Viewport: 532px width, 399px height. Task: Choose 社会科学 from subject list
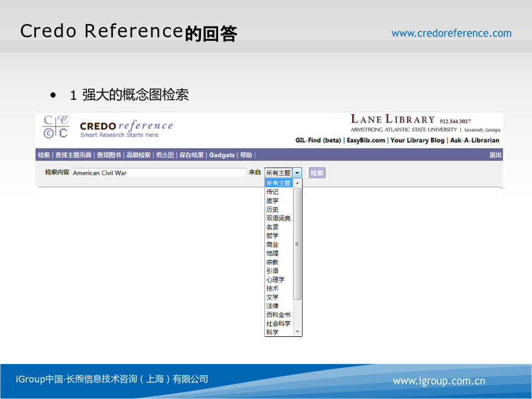(x=278, y=324)
